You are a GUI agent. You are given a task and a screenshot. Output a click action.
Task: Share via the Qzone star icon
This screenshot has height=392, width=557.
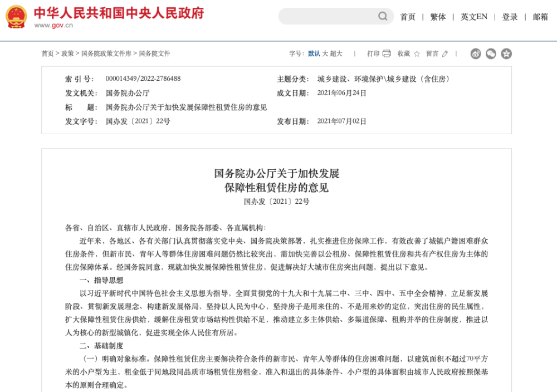tap(506, 53)
